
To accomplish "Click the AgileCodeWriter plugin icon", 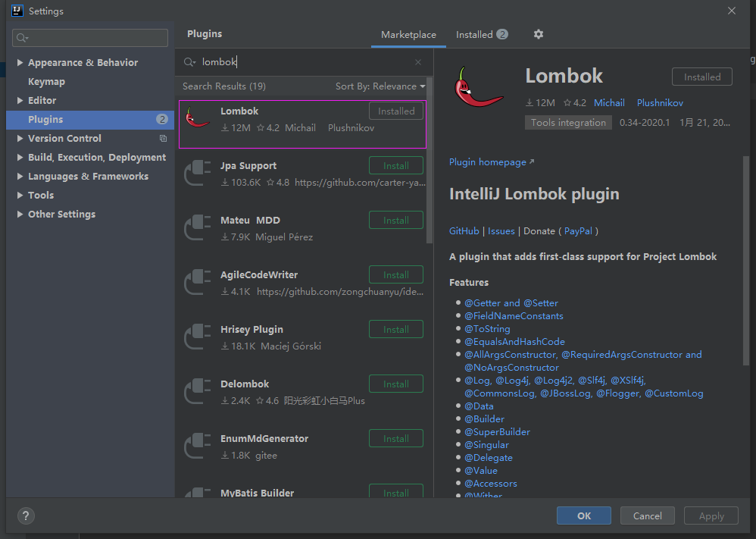I will pyautogui.click(x=198, y=281).
